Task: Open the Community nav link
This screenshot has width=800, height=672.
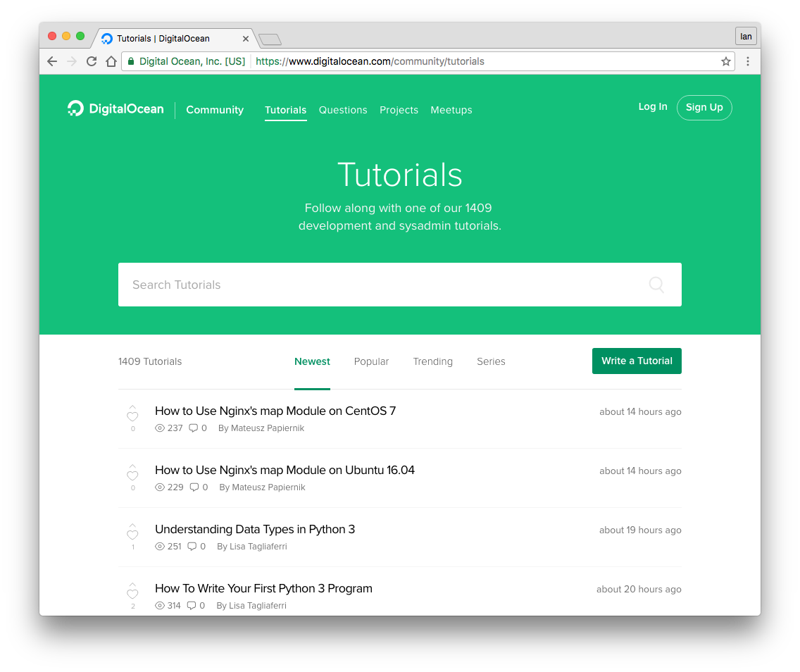Action: pos(215,110)
